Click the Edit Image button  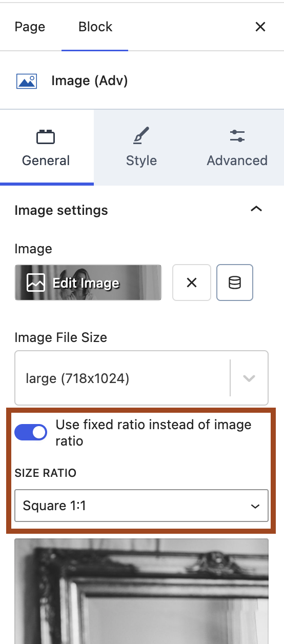88,283
